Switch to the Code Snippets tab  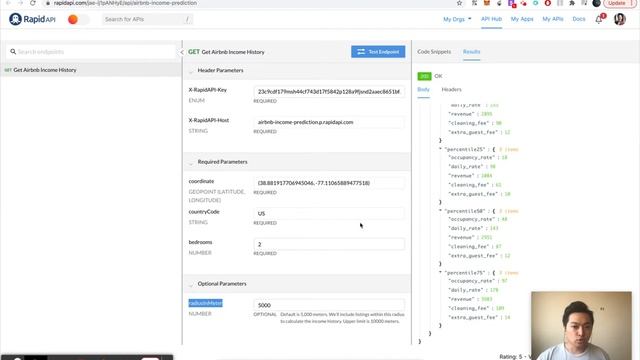(x=434, y=52)
